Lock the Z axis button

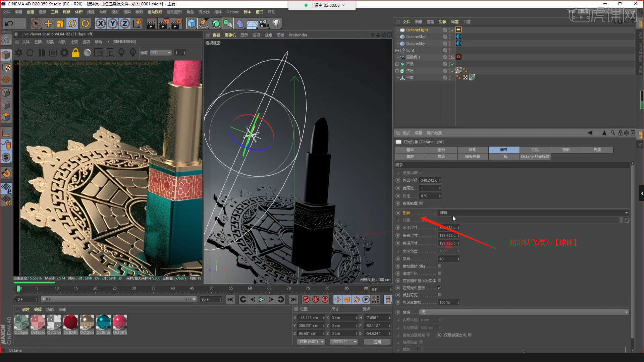125,23
